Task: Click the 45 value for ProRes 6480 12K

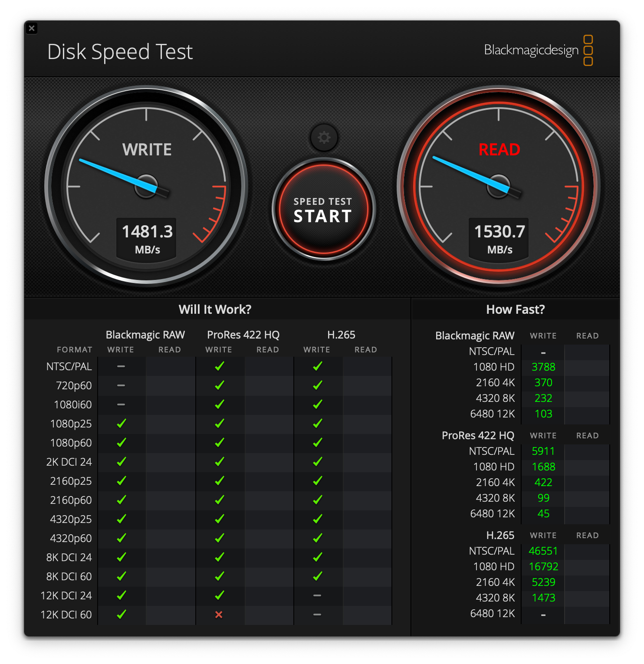Action: 543,514
